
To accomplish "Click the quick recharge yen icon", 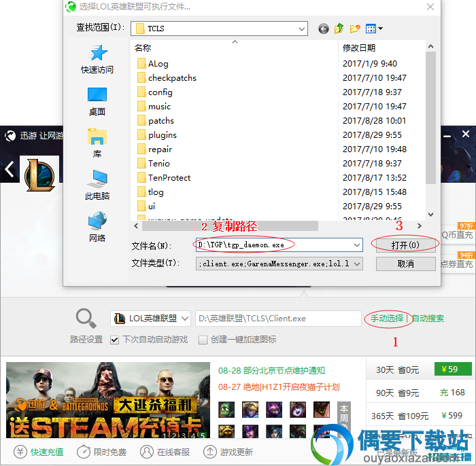I will [x=20, y=452].
